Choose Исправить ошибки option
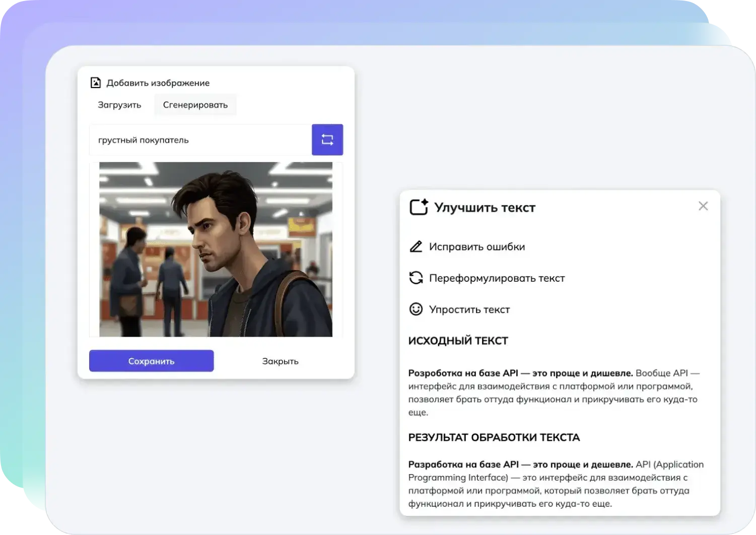The width and height of the screenshot is (756, 535). point(476,247)
